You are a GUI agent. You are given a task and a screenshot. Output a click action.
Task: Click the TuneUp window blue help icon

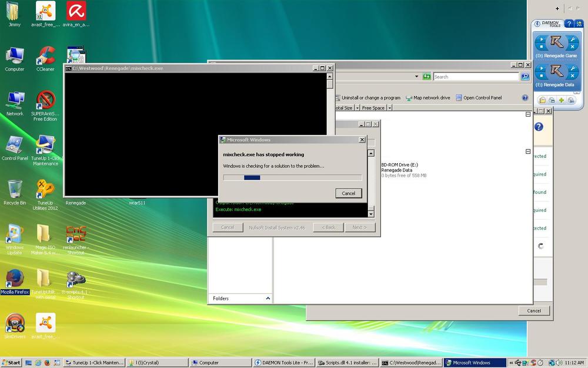[x=539, y=127]
